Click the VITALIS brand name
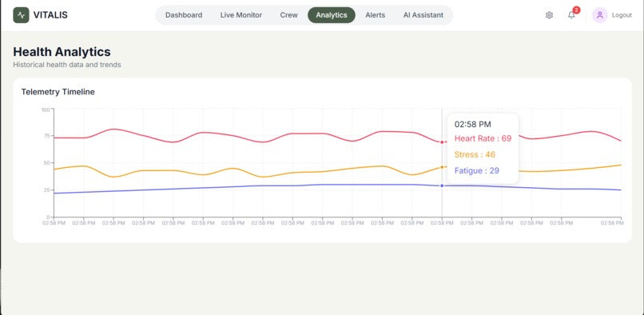644x315 pixels. 50,15
